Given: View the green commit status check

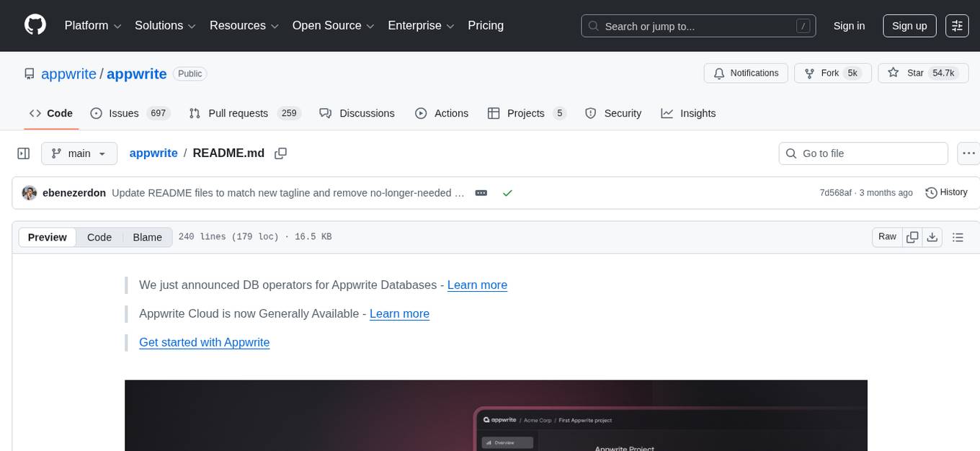Looking at the screenshot, I should pos(507,192).
